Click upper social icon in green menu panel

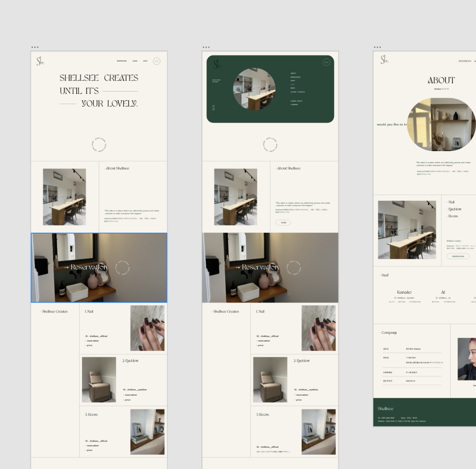point(213,106)
